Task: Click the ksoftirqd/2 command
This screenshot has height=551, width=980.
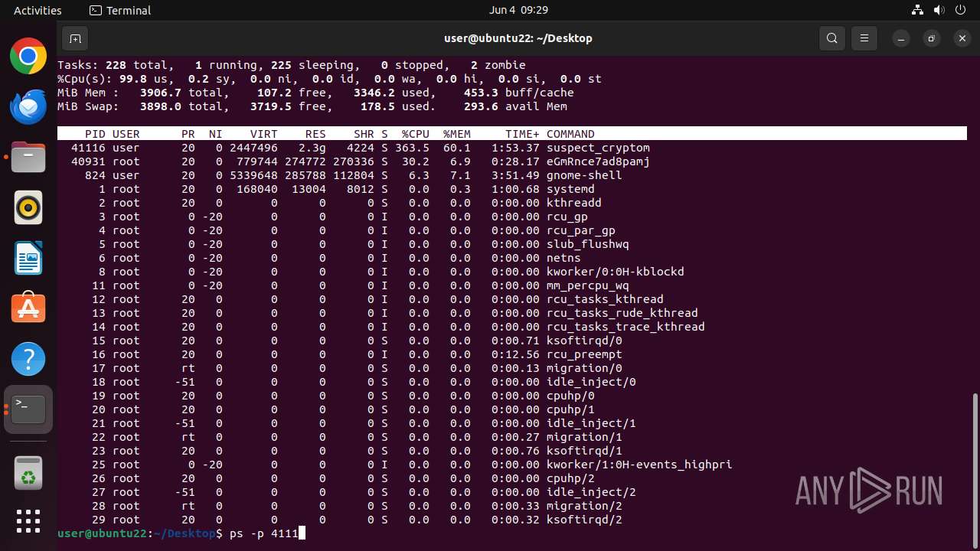Action: (584, 520)
